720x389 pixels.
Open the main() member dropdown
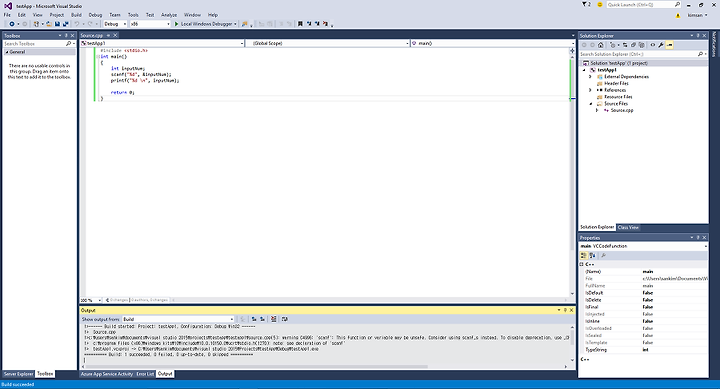[492, 43]
